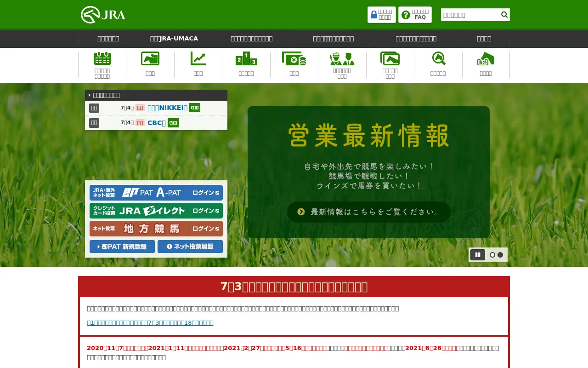Click the GIII badge beside the CBC race
588x368 pixels.
173,123
